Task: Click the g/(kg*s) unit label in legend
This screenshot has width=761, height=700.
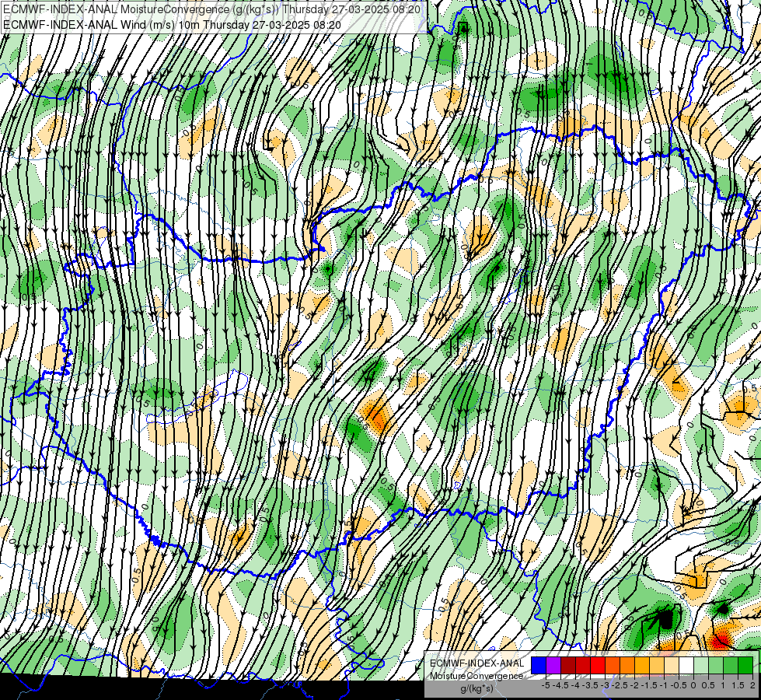Action: tap(477, 689)
